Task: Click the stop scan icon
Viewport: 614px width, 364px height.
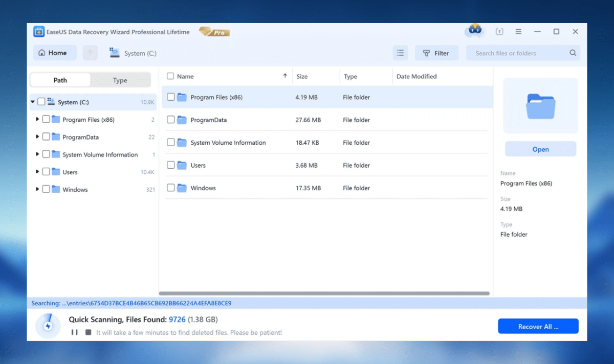Action: [x=88, y=332]
